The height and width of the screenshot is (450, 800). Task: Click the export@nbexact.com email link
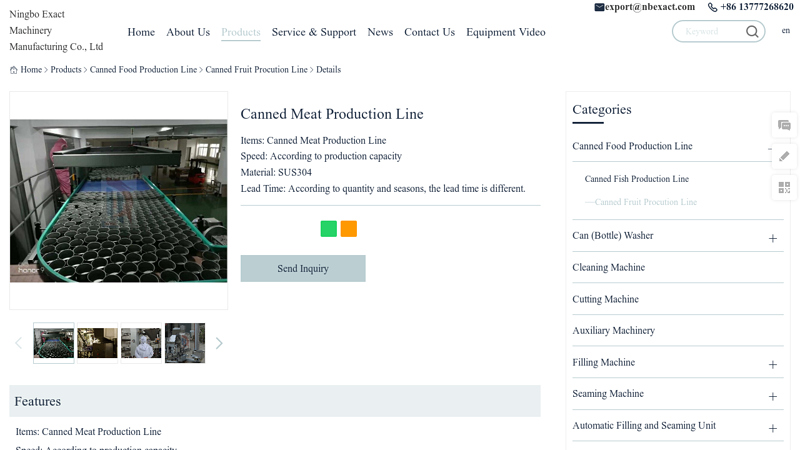tap(649, 7)
